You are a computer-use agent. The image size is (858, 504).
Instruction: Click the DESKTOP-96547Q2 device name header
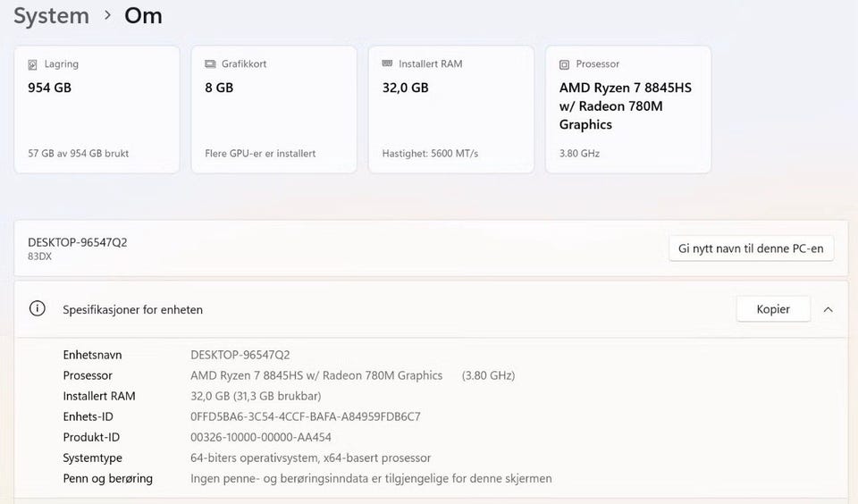point(78,242)
